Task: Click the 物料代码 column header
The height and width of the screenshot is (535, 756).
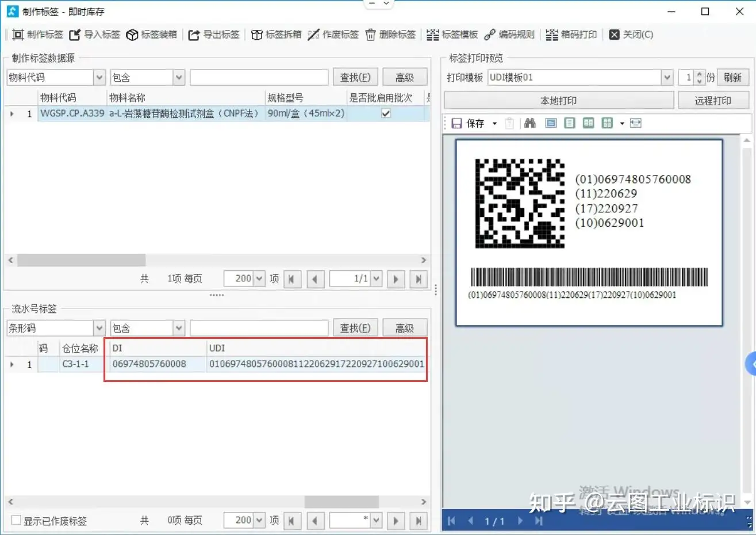Action: coord(72,98)
